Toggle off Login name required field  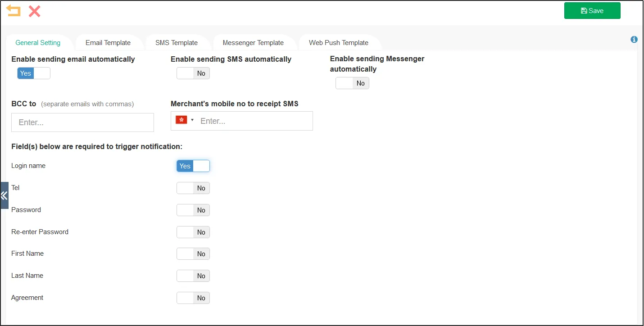(x=193, y=166)
